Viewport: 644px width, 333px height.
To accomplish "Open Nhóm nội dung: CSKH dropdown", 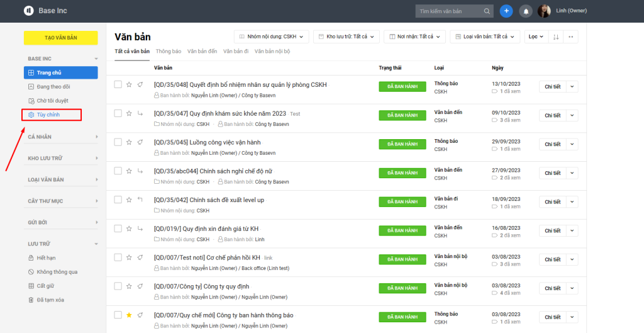I will click(x=272, y=37).
